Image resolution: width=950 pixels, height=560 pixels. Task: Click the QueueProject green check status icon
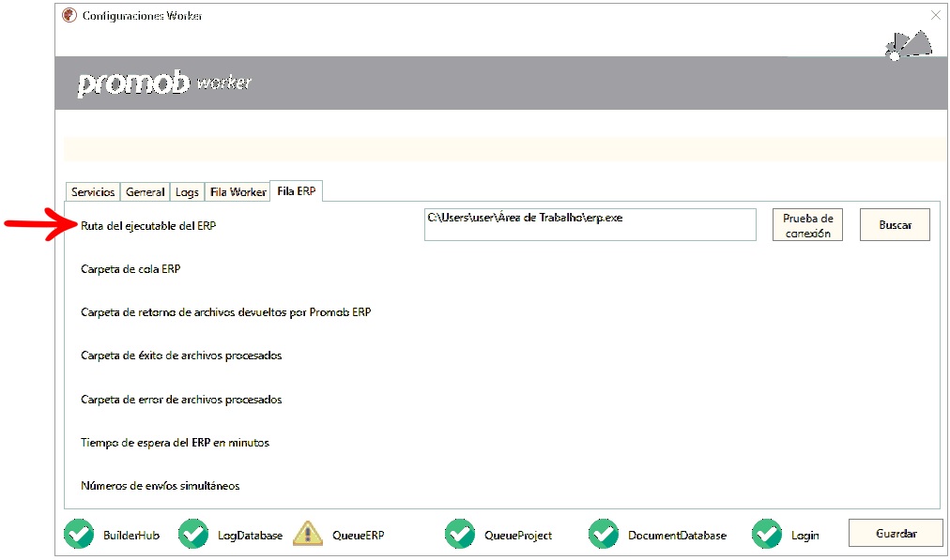tap(460, 534)
